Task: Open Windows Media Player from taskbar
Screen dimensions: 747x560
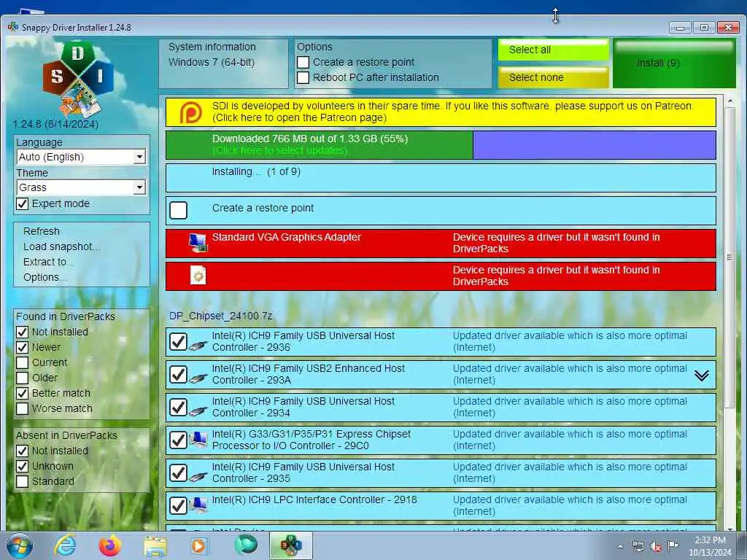Action: tap(199, 545)
